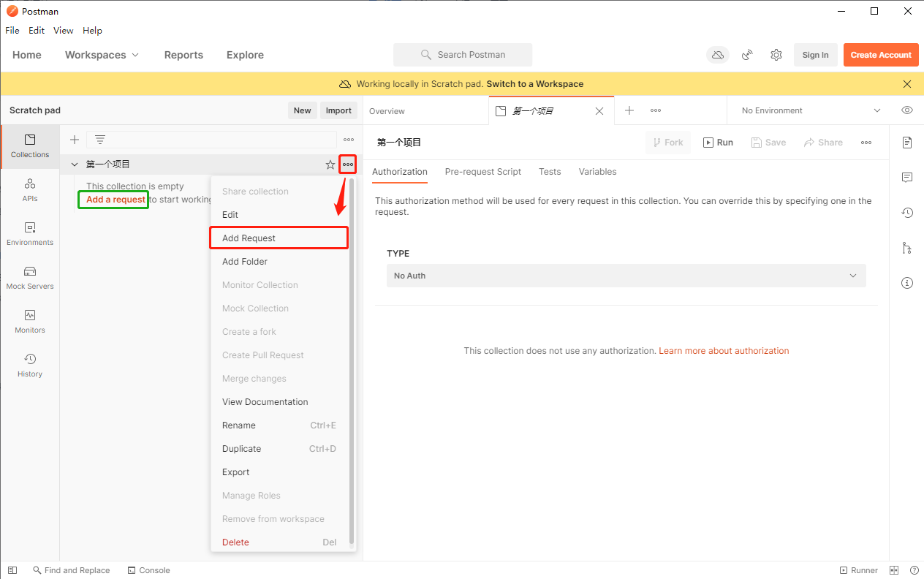Click the Create Account button
The width and height of the screenshot is (924, 579).
(881, 55)
